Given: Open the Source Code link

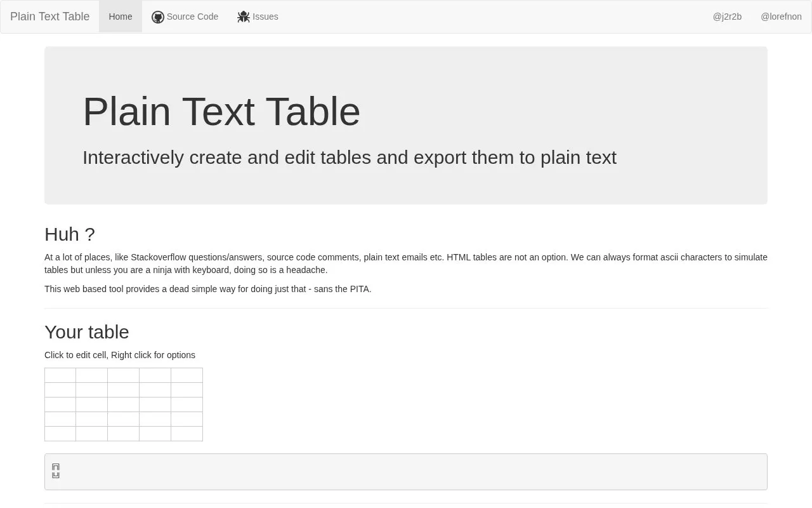Looking at the screenshot, I should point(185,17).
